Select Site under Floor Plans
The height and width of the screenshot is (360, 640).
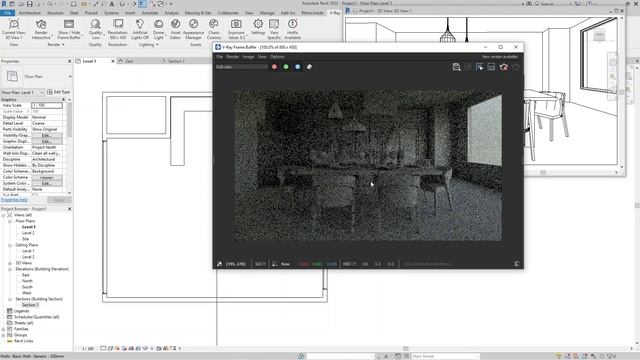tap(25, 239)
